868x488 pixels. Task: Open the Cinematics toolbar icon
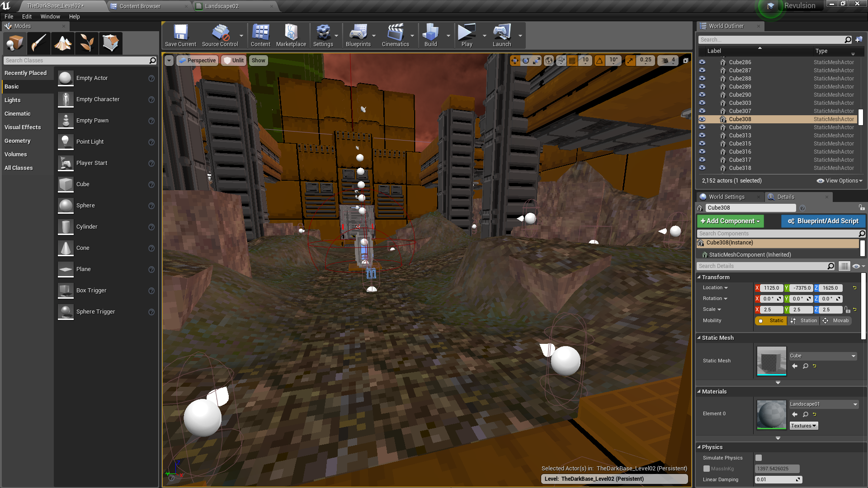point(395,35)
